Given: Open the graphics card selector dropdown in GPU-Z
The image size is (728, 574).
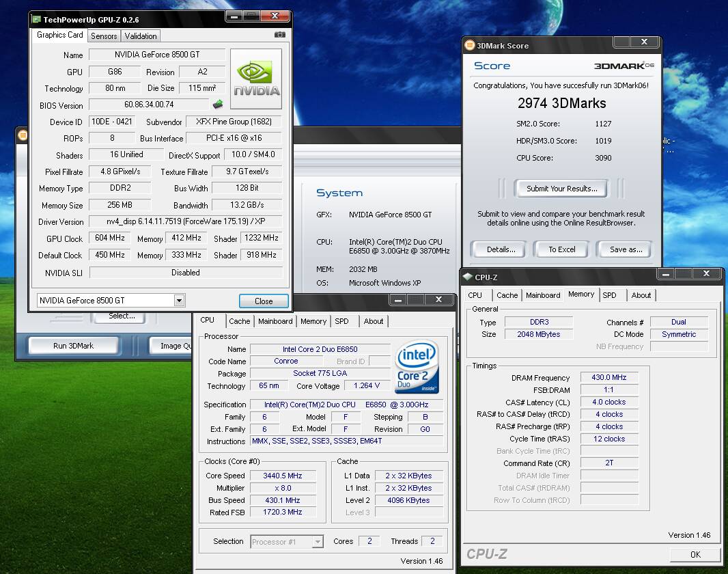Looking at the screenshot, I should point(179,301).
